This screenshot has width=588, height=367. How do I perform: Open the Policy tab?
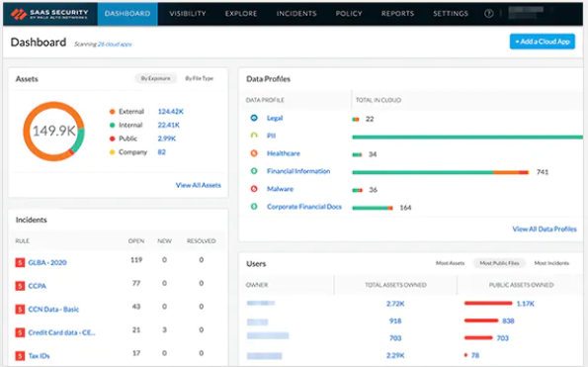(349, 14)
